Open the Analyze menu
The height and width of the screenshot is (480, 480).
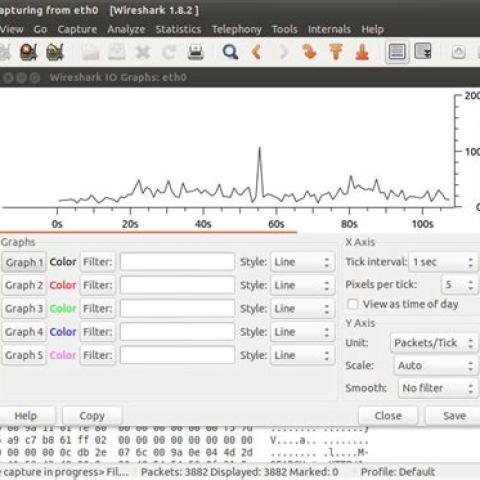tap(126, 29)
